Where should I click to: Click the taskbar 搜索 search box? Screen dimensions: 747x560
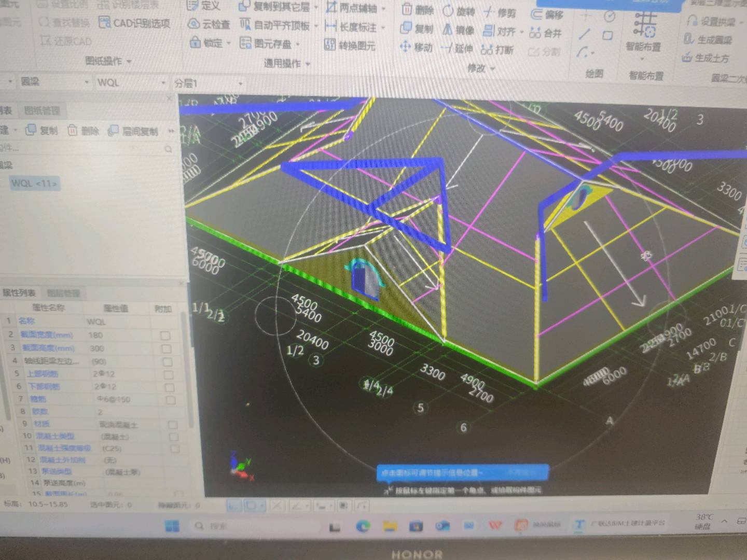pyautogui.click(x=254, y=526)
